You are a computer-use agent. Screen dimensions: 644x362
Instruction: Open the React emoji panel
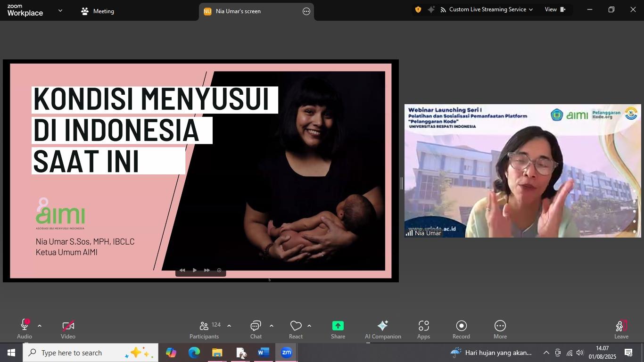[x=296, y=329]
